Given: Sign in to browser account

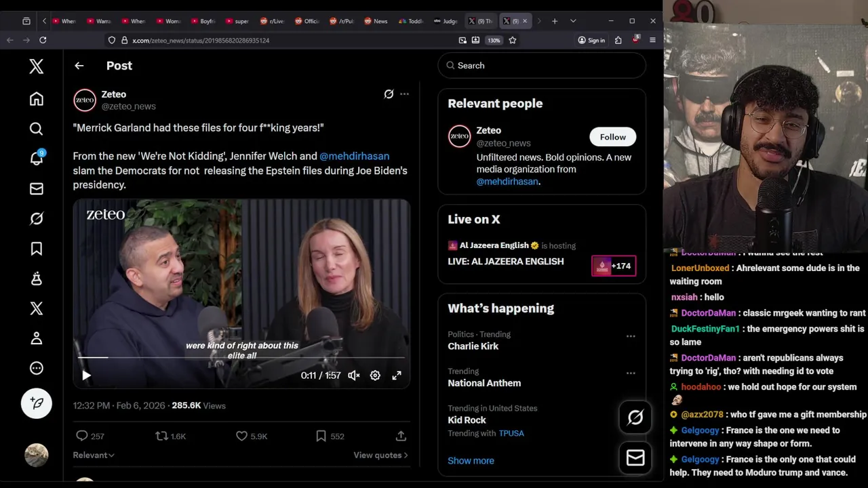Looking at the screenshot, I should pyautogui.click(x=591, y=41).
